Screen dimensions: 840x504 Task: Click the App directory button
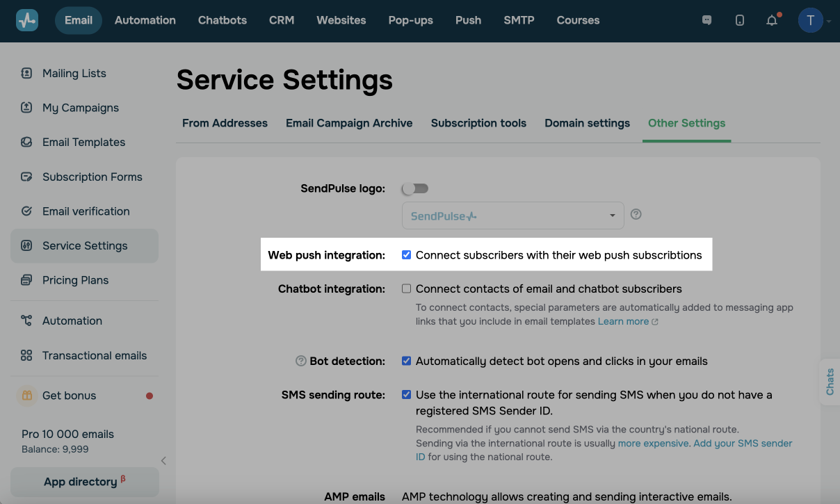click(x=84, y=481)
